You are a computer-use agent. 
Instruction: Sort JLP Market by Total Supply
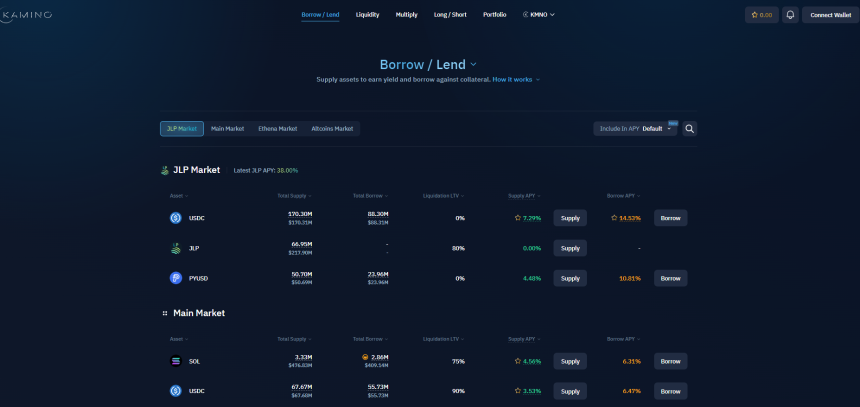295,196
